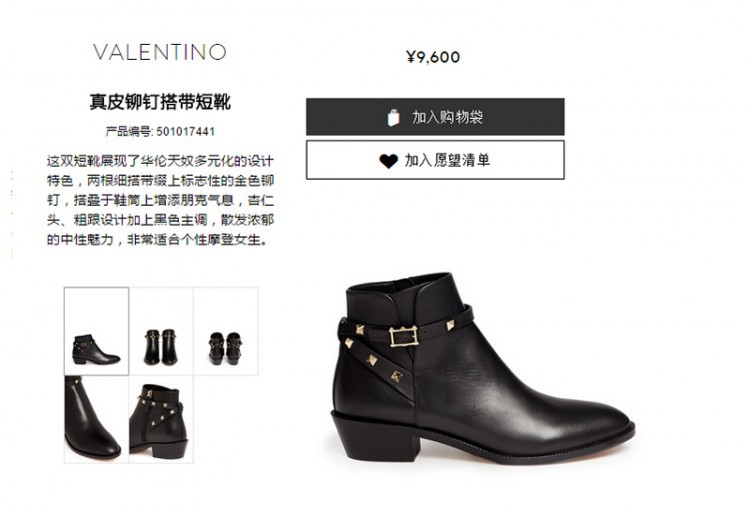Viewport: 750px width, 516px height.
Task: Click the gold buckle on main boot image
Action: [404, 337]
